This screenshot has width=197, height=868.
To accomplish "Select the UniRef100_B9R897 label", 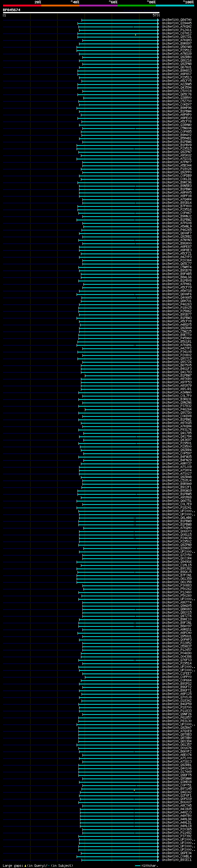I will (x=177, y=43).
